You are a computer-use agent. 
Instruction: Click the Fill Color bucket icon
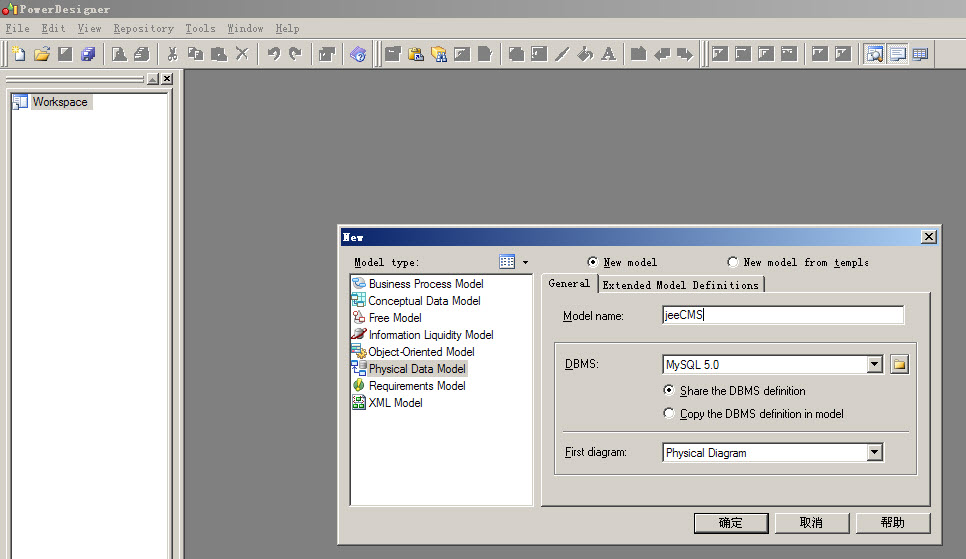click(585, 54)
